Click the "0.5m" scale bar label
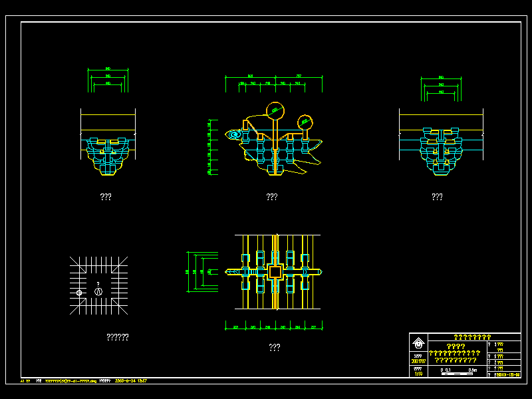The image size is (532, 399). coord(472,370)
